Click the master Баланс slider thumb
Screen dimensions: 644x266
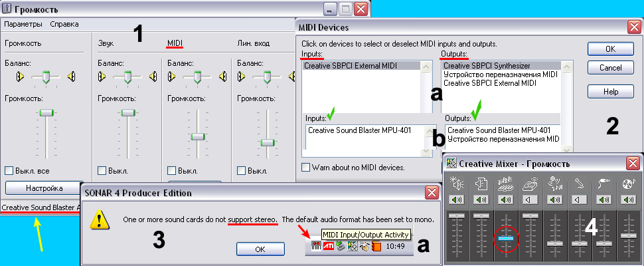pyautogui.click(x=47, y=76)
